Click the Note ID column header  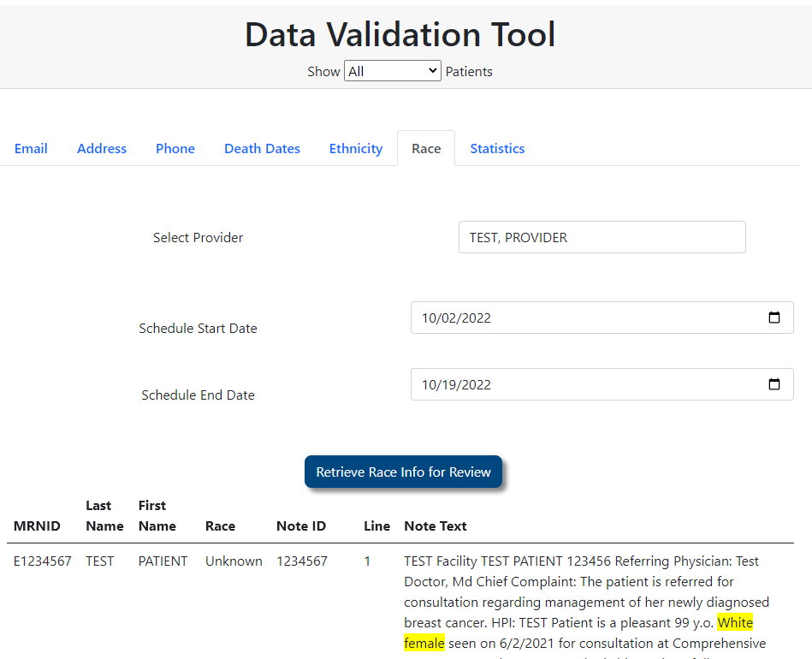301,525
